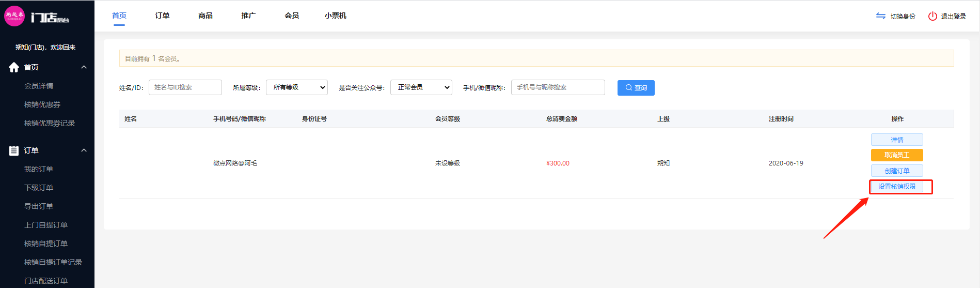Click the orange 取消员工 button
Viewport: 980px width, 288px height.
[x=897, y=155]
